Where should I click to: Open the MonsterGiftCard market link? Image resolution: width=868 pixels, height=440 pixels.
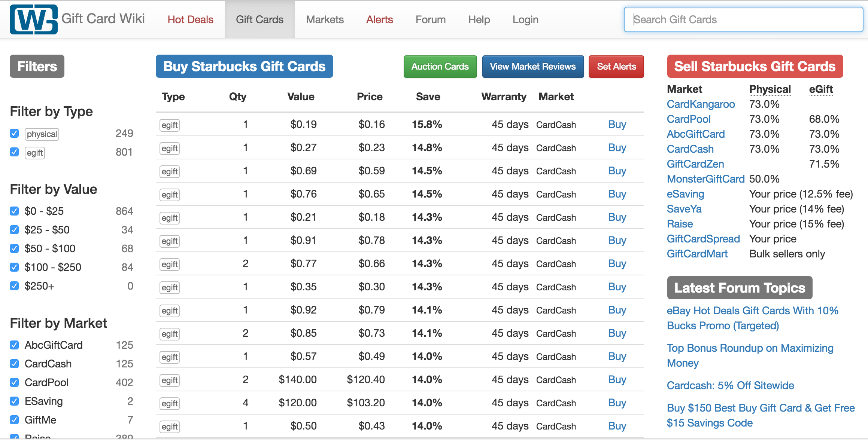click(x=706, y=179)
